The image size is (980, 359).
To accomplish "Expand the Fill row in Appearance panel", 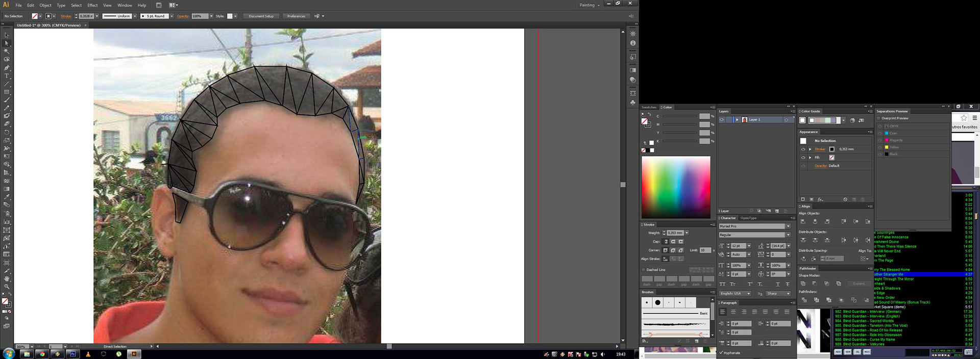I will point(810,158).
